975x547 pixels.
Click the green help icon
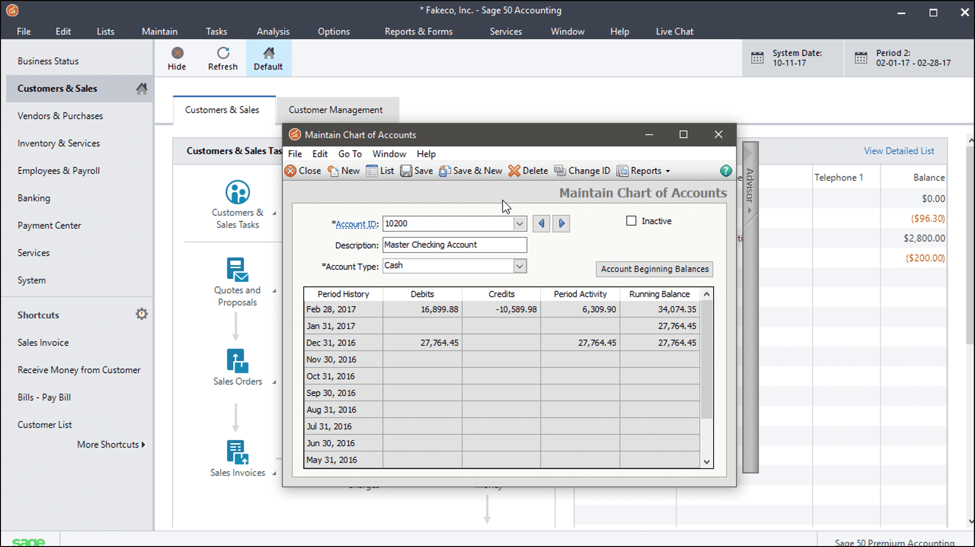tap(726, 171)
